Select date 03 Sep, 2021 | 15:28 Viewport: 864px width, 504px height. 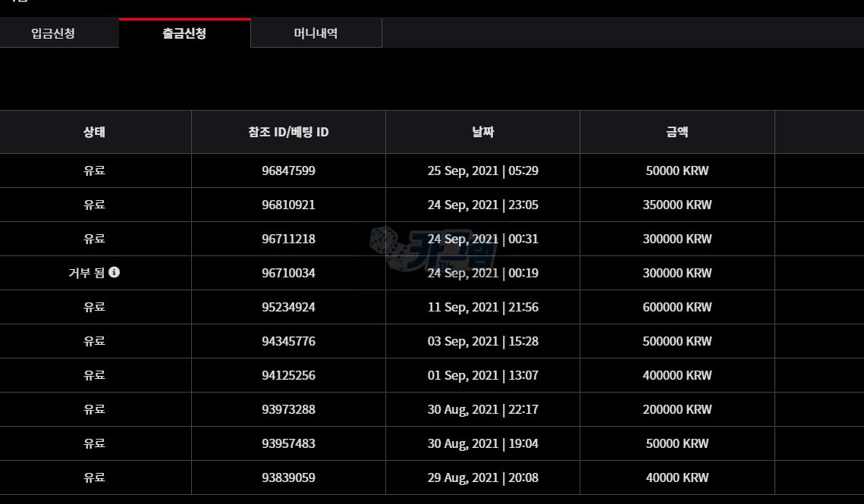pyautogui.click(x=482, y=341)
